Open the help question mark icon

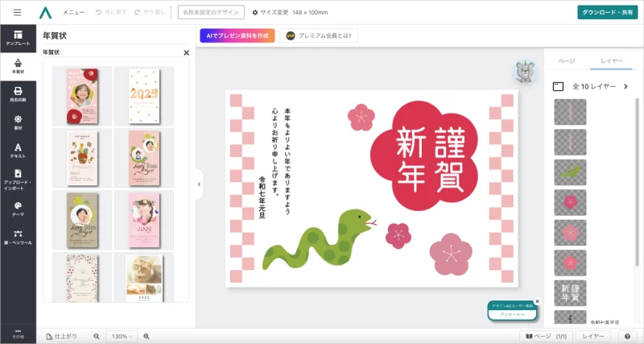tap(627, 336)
